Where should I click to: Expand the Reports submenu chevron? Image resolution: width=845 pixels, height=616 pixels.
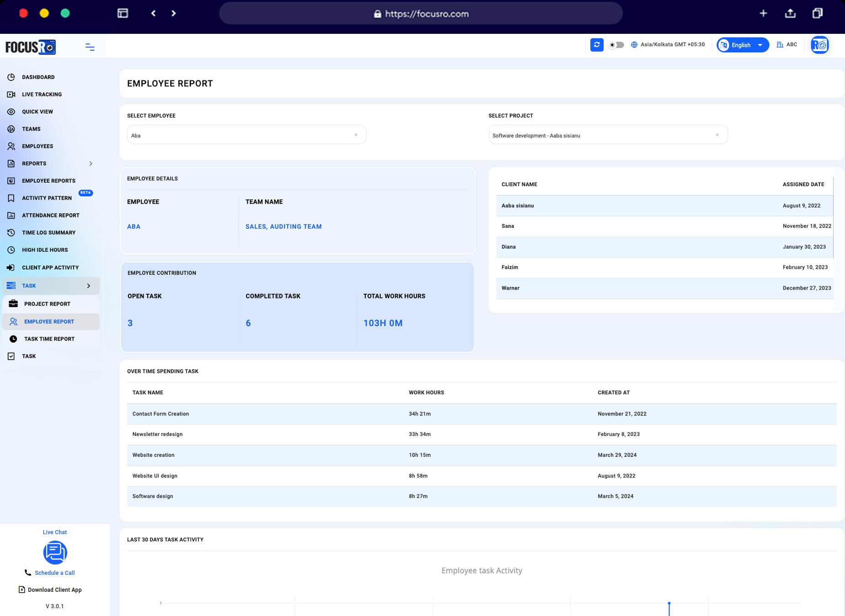pos(91,163)
